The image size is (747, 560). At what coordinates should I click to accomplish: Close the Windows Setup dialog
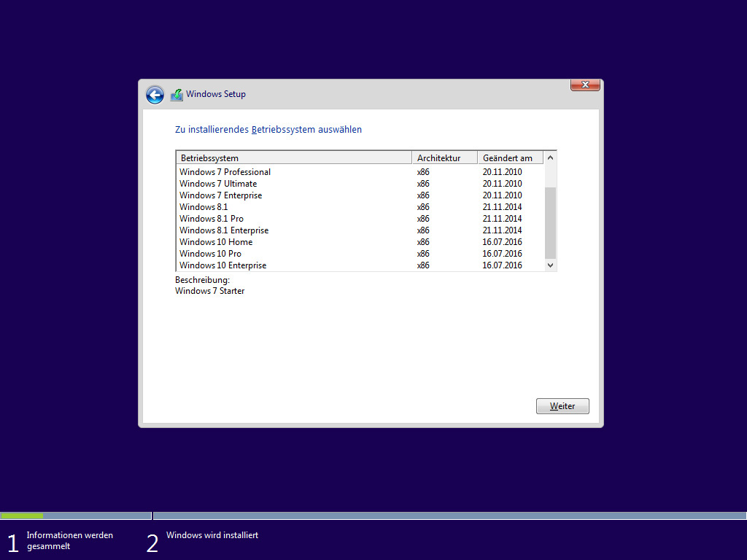[x=585, y=85]
